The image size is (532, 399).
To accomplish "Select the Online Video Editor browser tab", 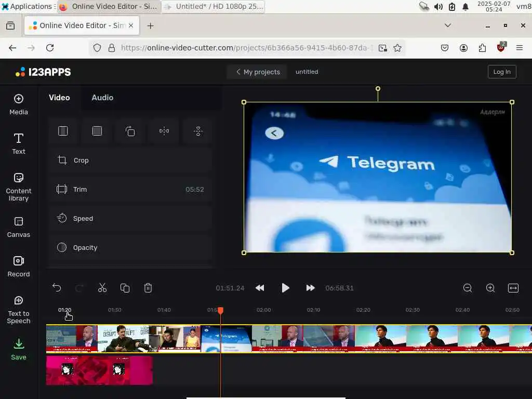I will click(x=82, y=25).
